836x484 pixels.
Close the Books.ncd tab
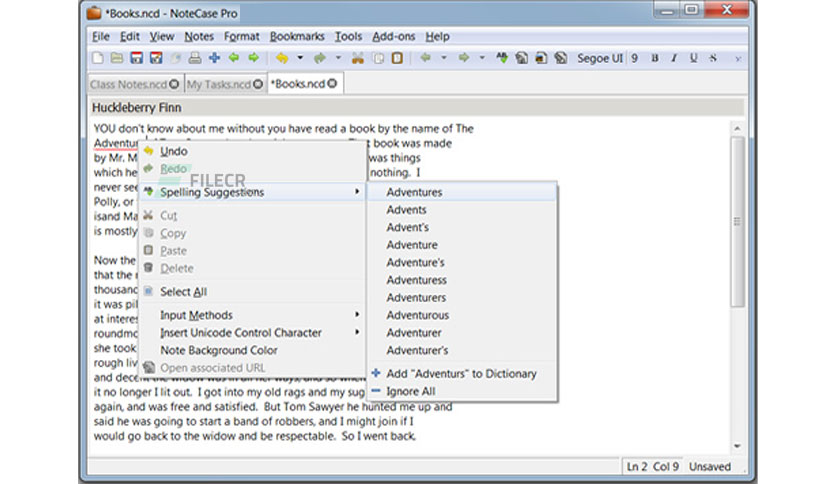click(x=332, y=84)
